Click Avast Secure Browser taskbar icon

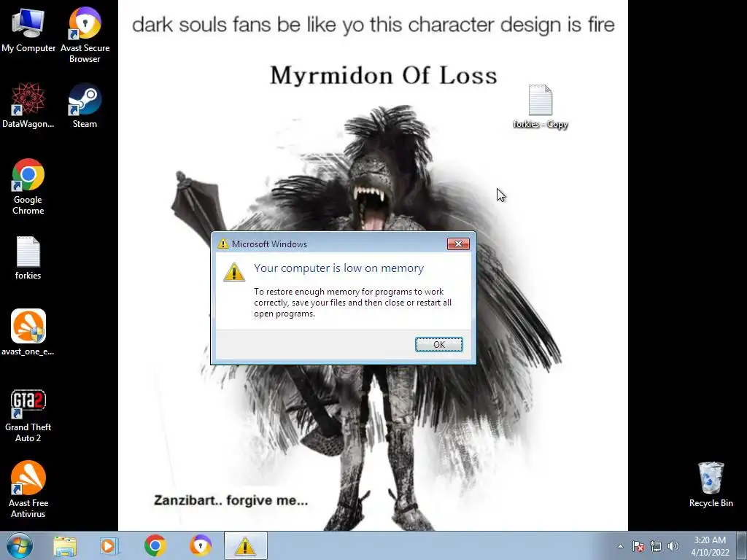[x=201, y=545]
